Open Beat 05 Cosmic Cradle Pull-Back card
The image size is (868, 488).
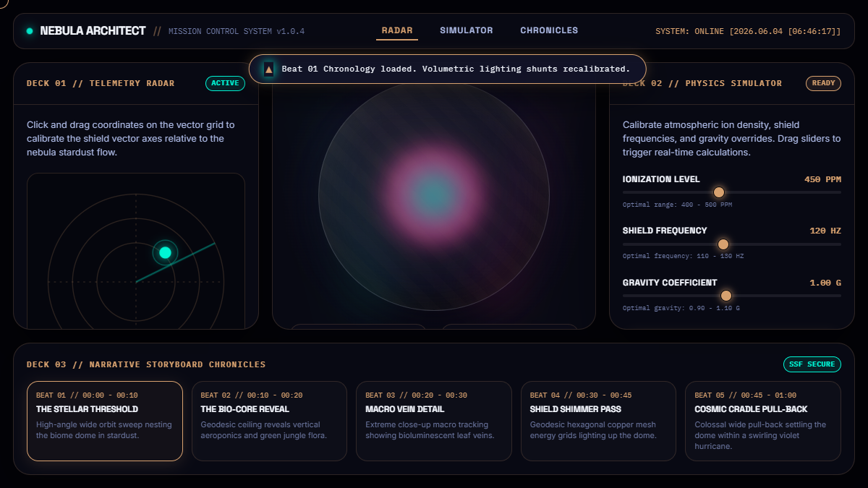(763, 421)
